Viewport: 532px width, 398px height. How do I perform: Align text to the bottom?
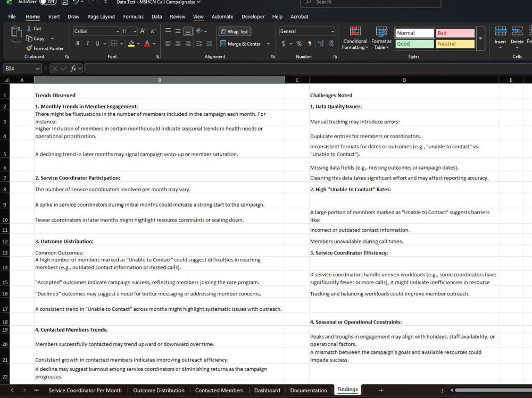(188, 31)
